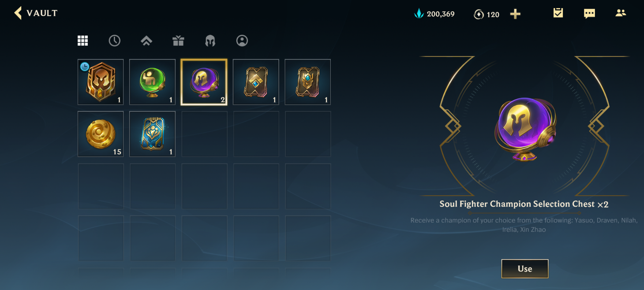Select the card with blue diamond gem
644x290 pixels.
(x=256, y=82)
